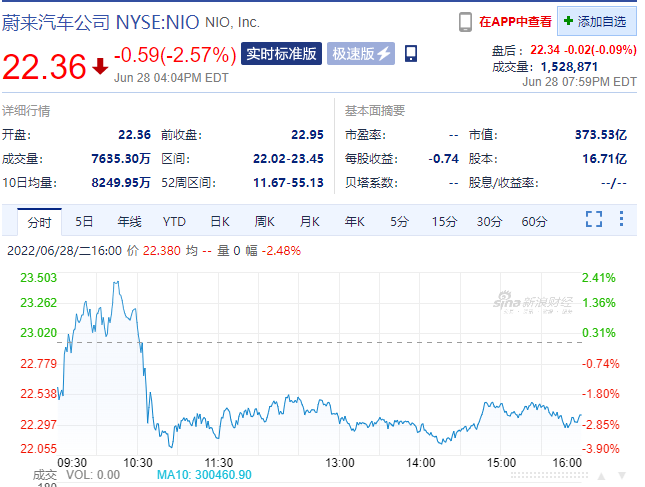Image resolution: width=645 pixels, height=487 pixels.
Task: Click the 基本面摘要 section heading
Action: 375,111
